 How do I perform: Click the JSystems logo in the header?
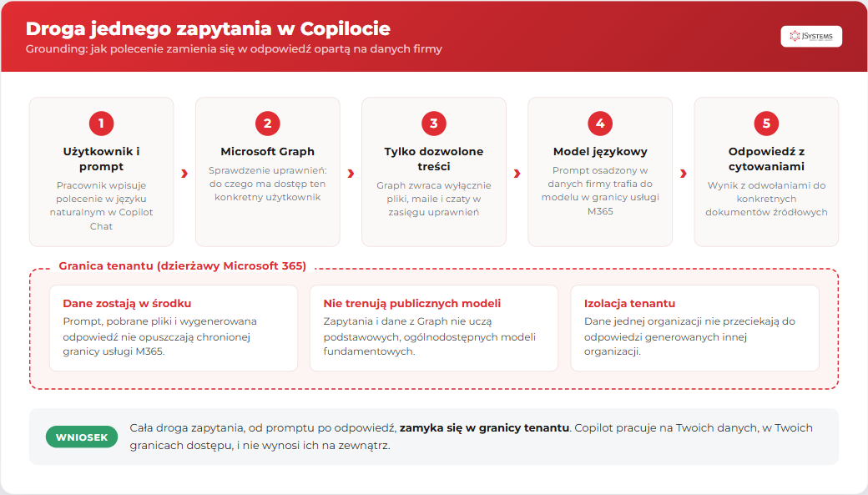811,37
